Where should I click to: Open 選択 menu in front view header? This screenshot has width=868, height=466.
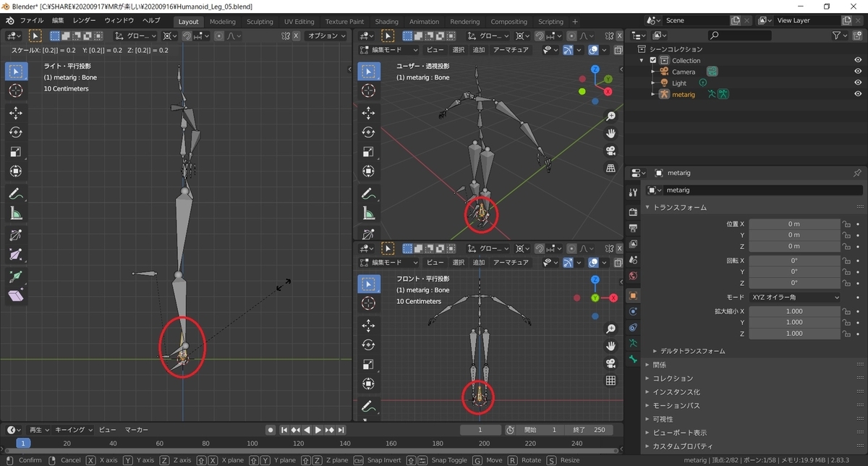[458, 263]
